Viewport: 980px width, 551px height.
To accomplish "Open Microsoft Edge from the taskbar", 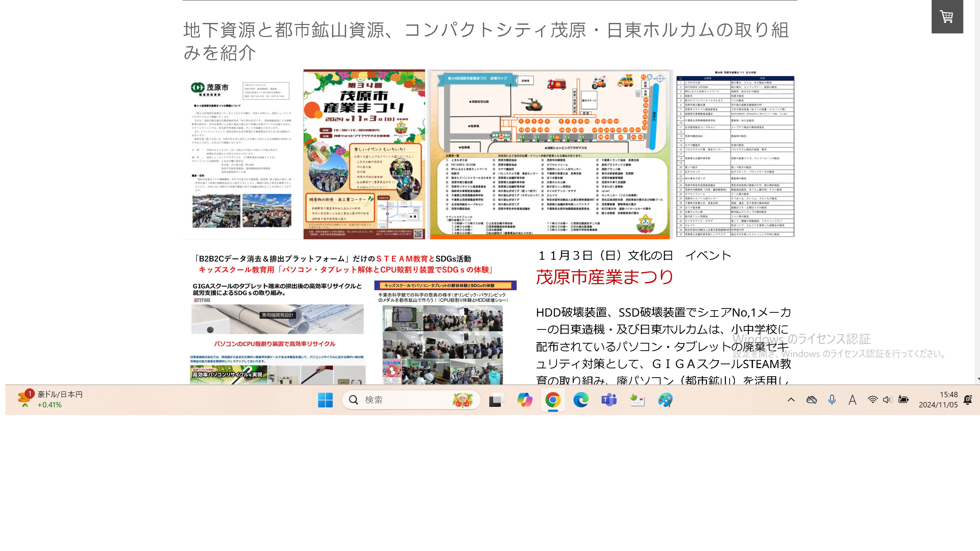I will point(581,400).
